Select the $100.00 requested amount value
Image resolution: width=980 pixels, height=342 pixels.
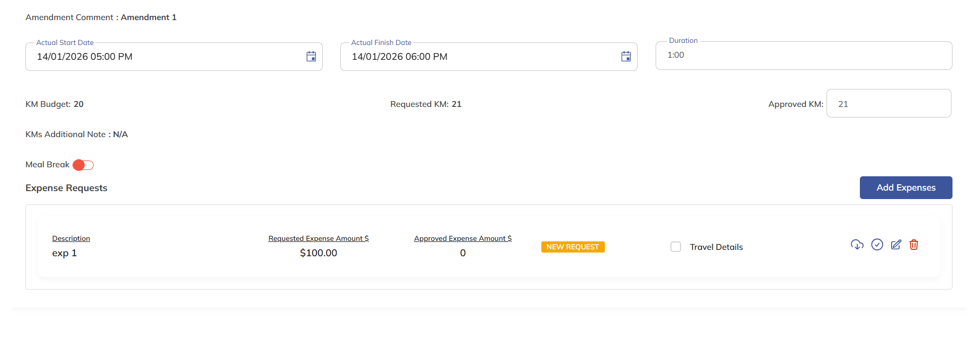tap(318, 253)
